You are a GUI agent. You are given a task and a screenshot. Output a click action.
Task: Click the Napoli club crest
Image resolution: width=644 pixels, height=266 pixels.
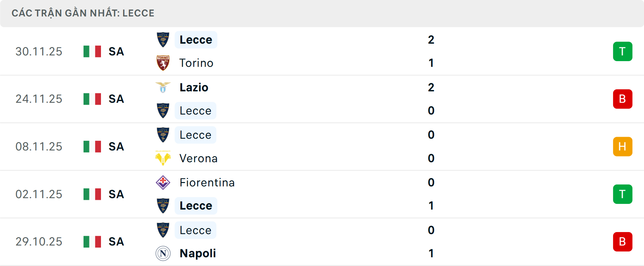tap(163, 253)
